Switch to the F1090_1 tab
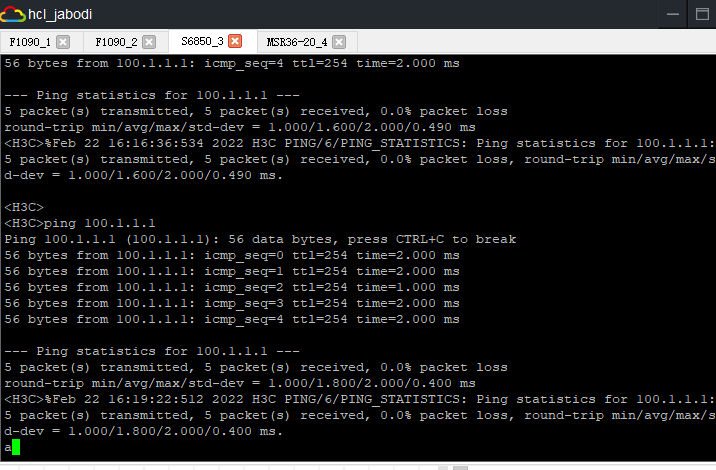Viewport: 716px width, 470px height. click(30, 42)
